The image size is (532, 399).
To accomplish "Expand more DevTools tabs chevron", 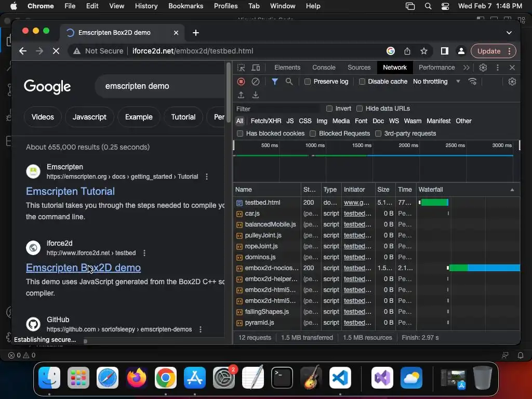I will click(x=467, y=68).
